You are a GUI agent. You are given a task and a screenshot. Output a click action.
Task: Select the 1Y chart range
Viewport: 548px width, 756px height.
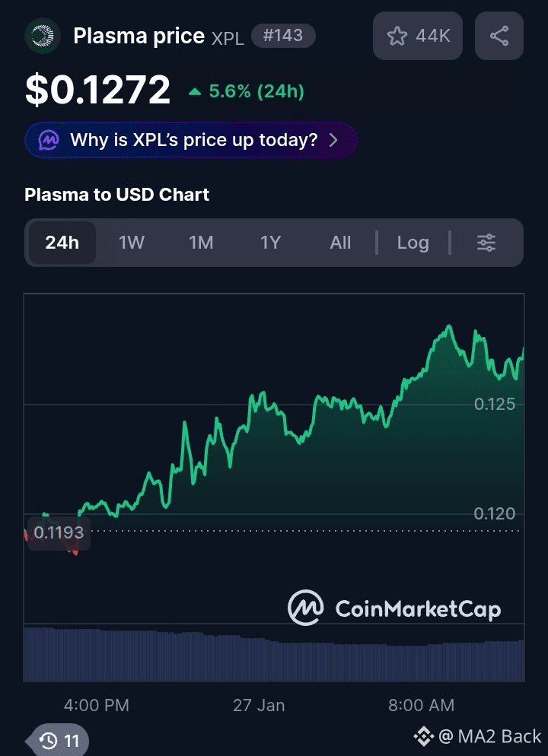point(271,243)
